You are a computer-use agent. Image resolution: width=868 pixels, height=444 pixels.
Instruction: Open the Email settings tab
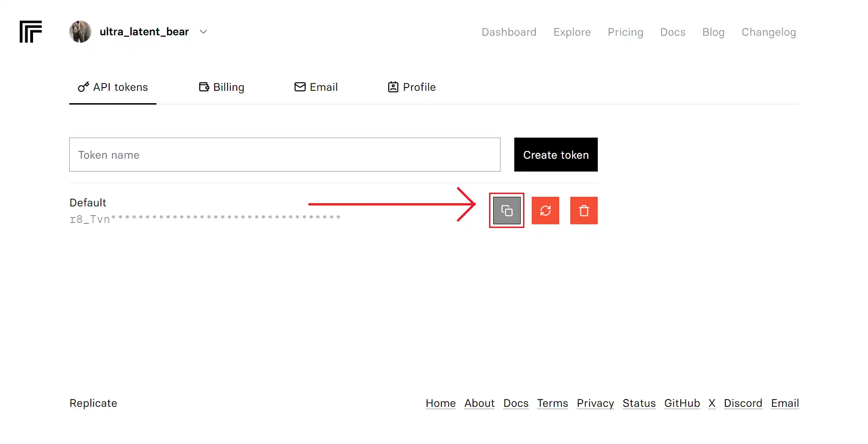click(x=316, y=87)
